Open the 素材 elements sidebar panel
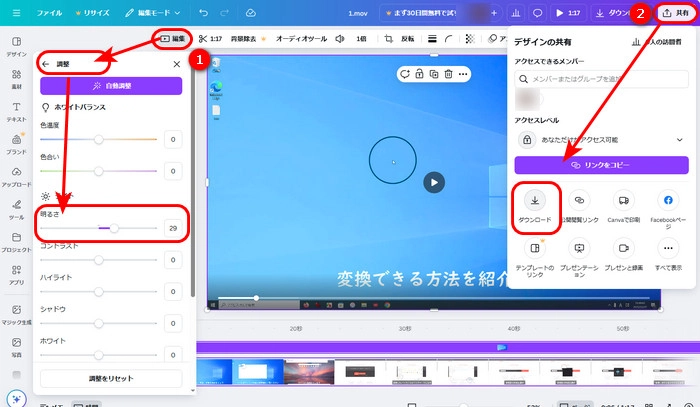 [x=17, y=79]
